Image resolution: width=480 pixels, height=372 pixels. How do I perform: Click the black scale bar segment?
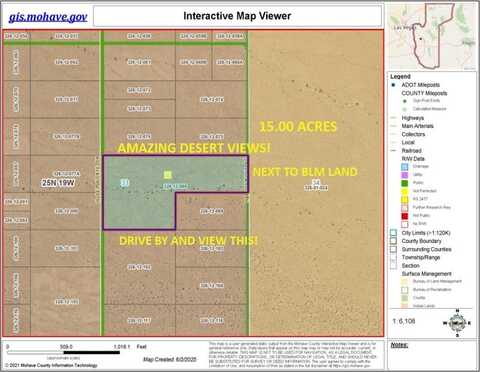tap(92, 352)
